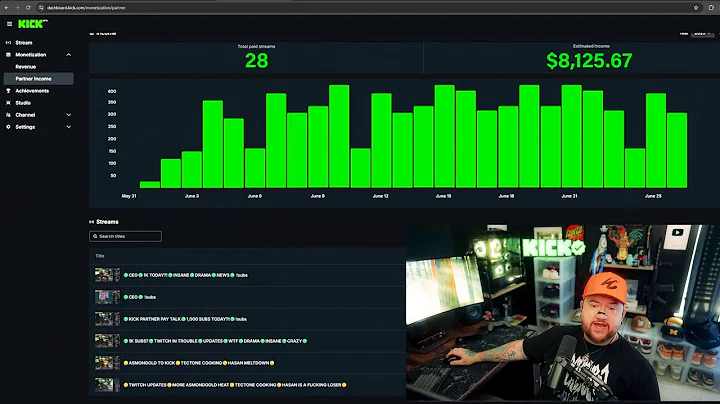The image size is (720, 404).
Task: Expand the Channel menu chevron
Action: coord(68,115)
